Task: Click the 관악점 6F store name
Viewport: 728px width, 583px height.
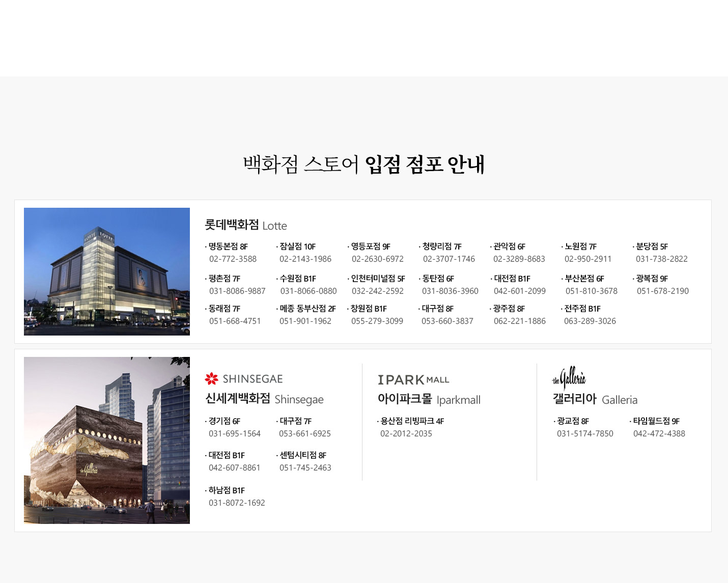Action: 510,246
